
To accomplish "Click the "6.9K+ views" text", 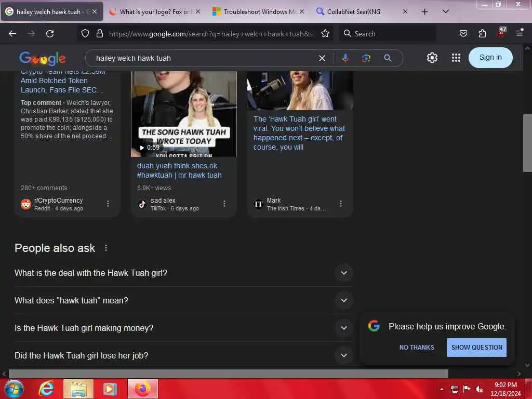I will tap(154, 188).
